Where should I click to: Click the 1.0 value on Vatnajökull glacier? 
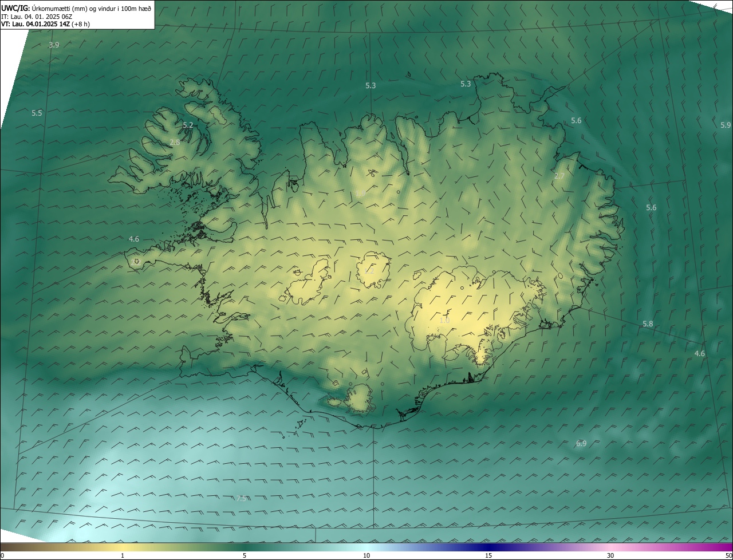point(444,320)
